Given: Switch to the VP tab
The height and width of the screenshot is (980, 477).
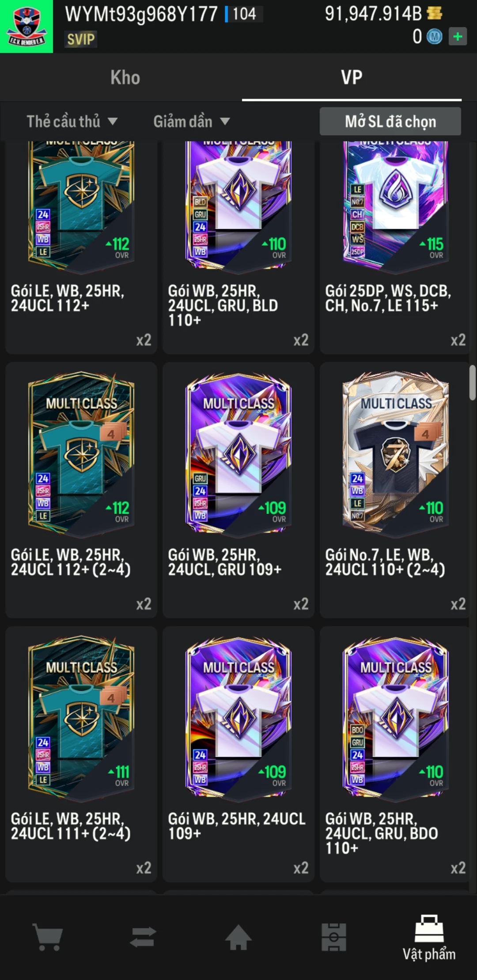Looking at the screenshot, I should 352,78.
